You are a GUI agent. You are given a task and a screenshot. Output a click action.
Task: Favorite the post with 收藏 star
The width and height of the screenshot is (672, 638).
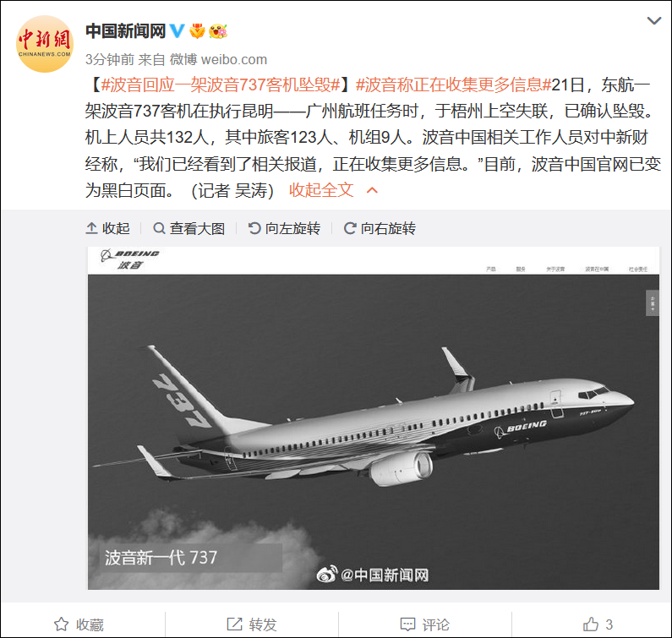79,624
